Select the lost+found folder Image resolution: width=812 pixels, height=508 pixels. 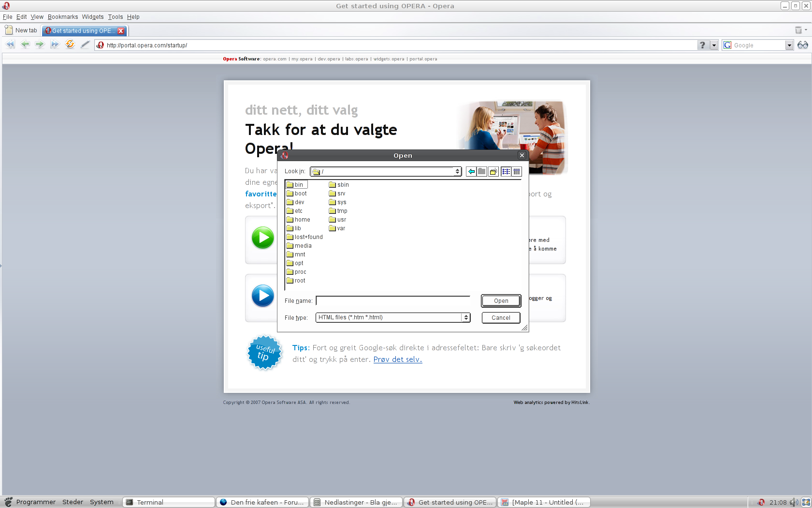(304, 237)
